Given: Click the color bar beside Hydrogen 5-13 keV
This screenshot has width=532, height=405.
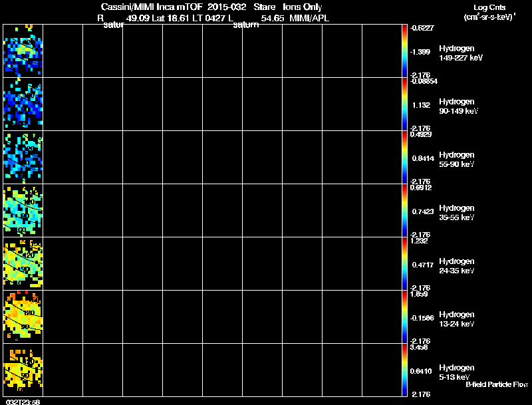Looking at the screenshot, I should point(404,370).
